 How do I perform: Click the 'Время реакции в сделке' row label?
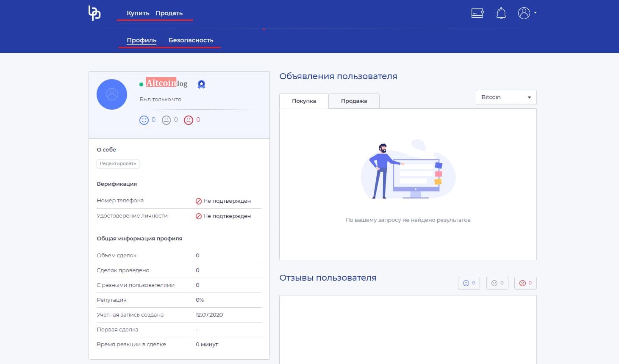(131, 345)
